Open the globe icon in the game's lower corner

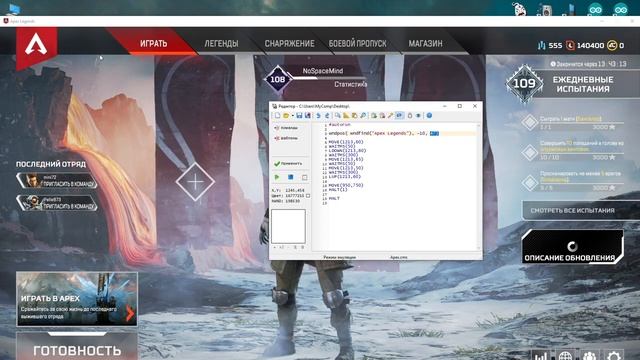pos(565,356)
